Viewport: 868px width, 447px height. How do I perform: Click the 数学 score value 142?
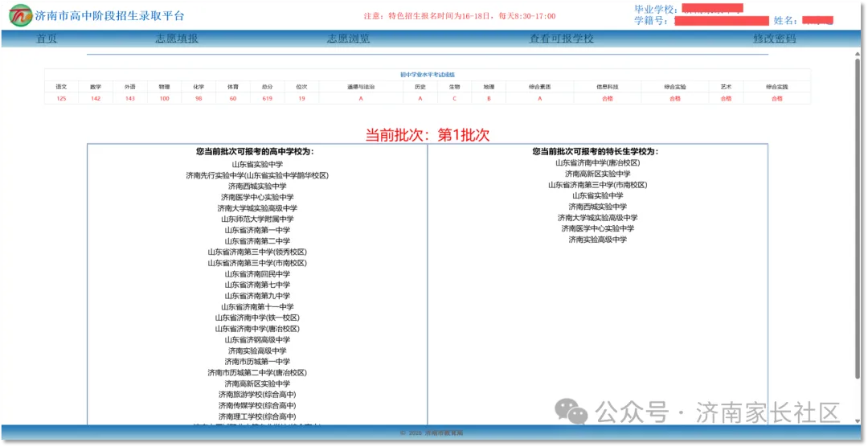click(x=95, y=99)
